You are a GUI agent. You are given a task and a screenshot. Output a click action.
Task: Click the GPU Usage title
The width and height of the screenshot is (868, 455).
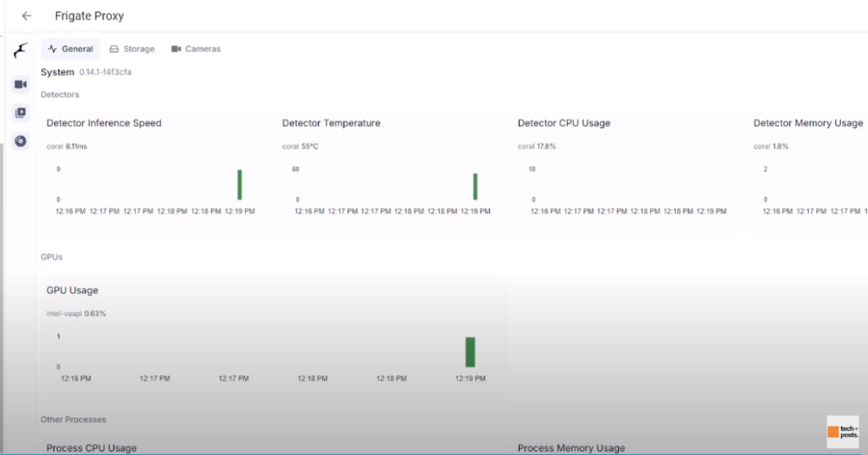click(x=72, y=290)
